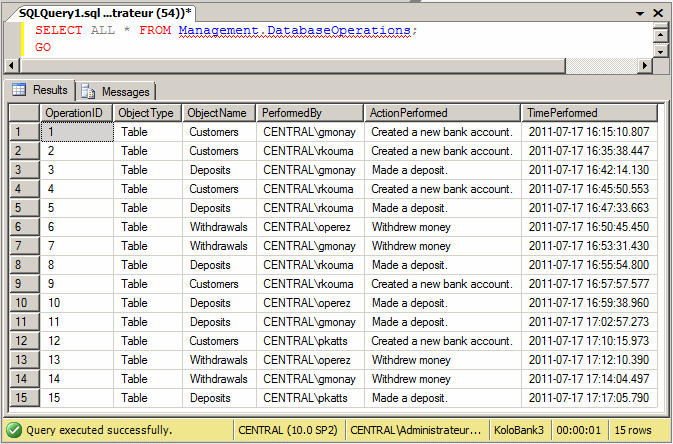Click timestamp 2011-07-17 17:02:57.273

pyautogui.click(x=589, y=322)
